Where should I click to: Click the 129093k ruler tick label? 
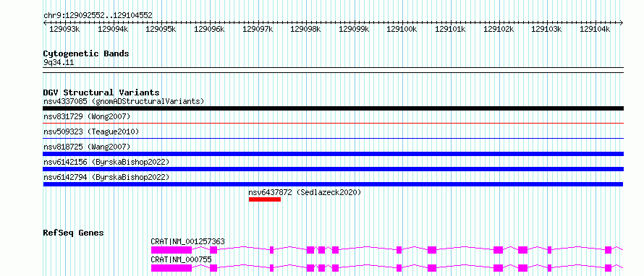point(64,29)
